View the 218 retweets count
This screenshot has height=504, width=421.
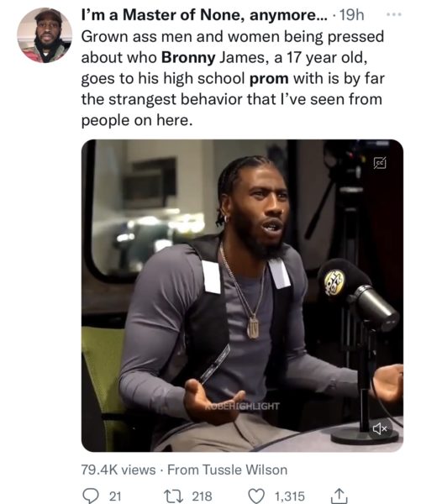point(202,496)
